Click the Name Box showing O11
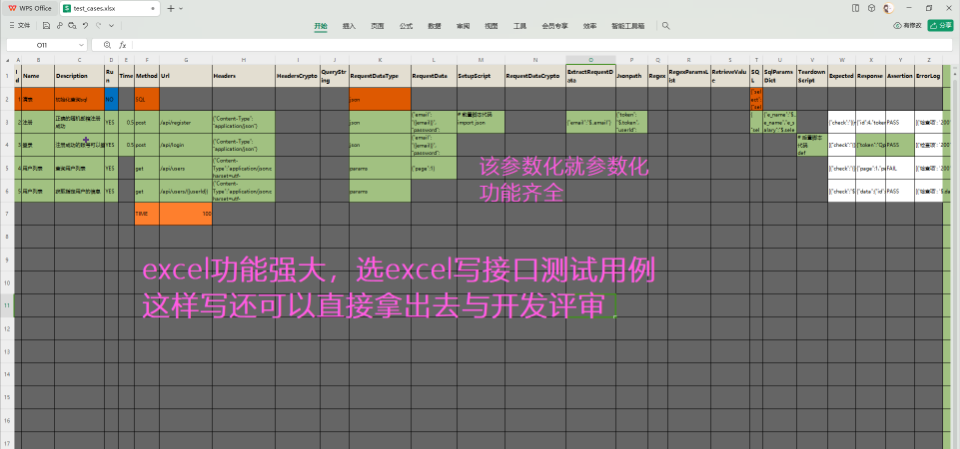The height and width of the screenshot is (449, 960). pyautogui.click(x=42, y=45)
